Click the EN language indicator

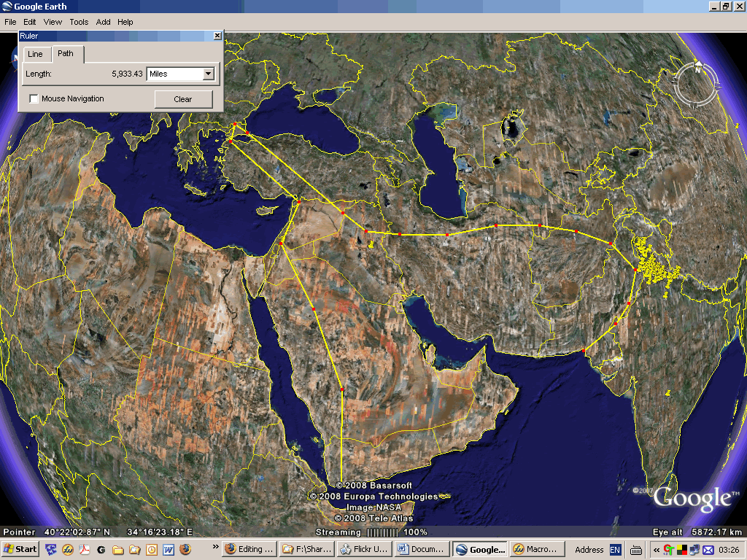click(615, 550)
